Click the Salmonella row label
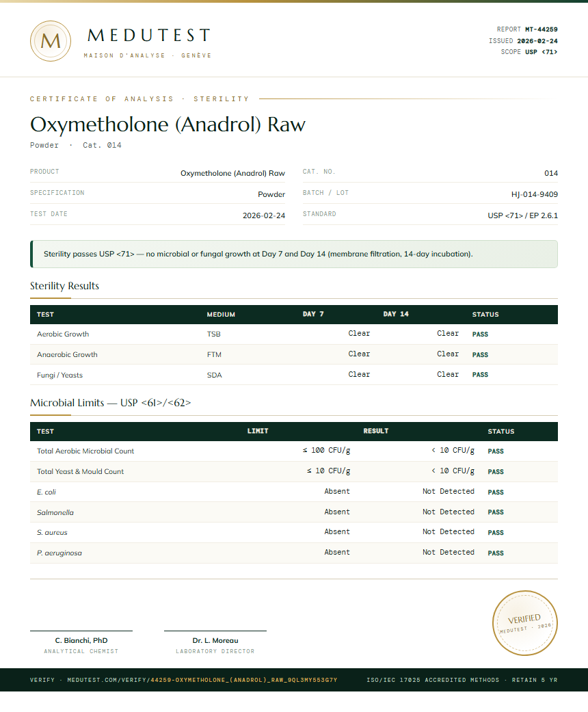The height and width of the screenshot is (712, 588). 55,513
